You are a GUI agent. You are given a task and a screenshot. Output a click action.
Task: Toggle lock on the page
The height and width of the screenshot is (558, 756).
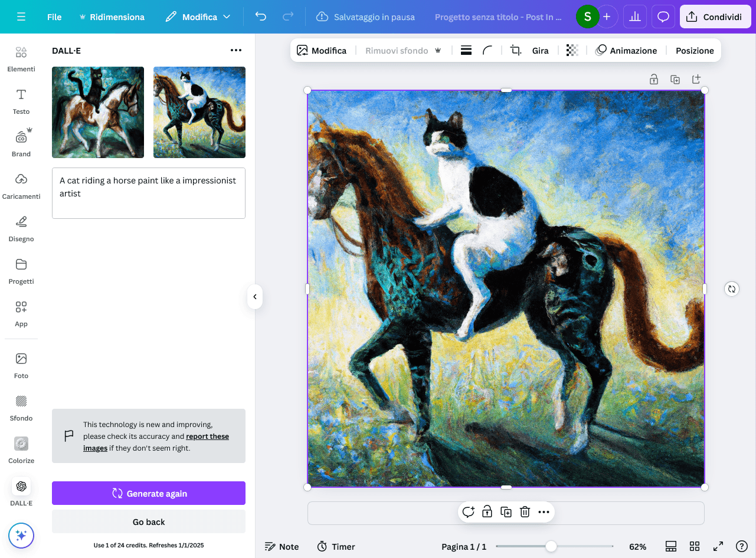click(654, 80)
